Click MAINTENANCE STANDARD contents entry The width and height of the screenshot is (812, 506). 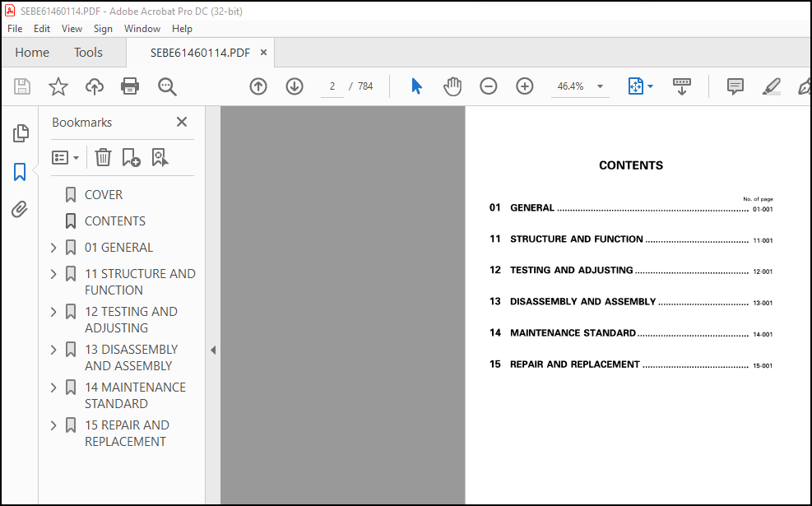(x=573, y=333)
